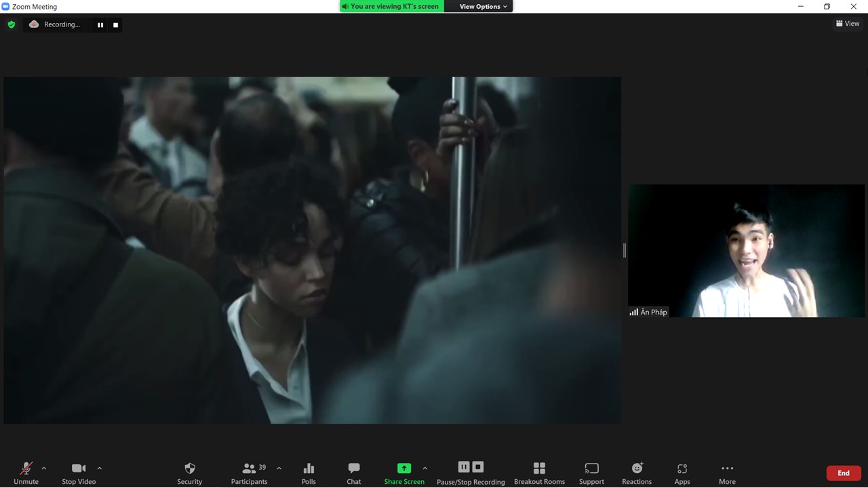Stop recording using top-left stop icon
Screen dimensions: 868x488
click(115, 25)
